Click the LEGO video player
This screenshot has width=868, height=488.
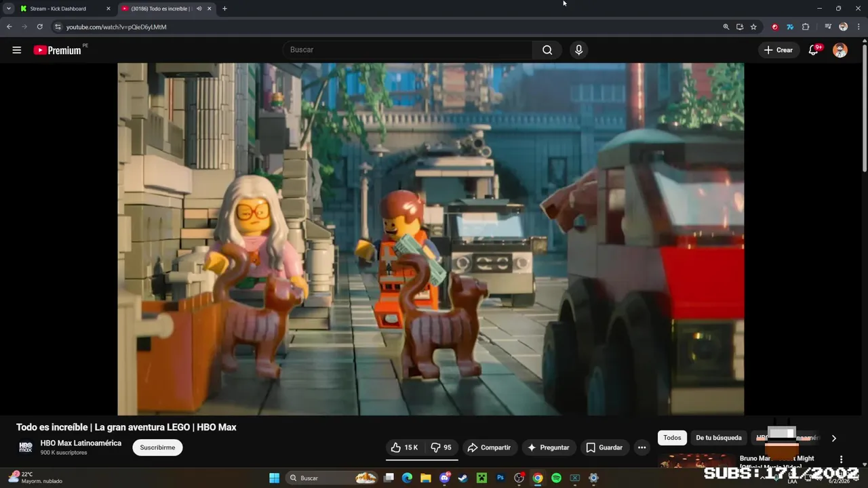click(x=431, y=239)
